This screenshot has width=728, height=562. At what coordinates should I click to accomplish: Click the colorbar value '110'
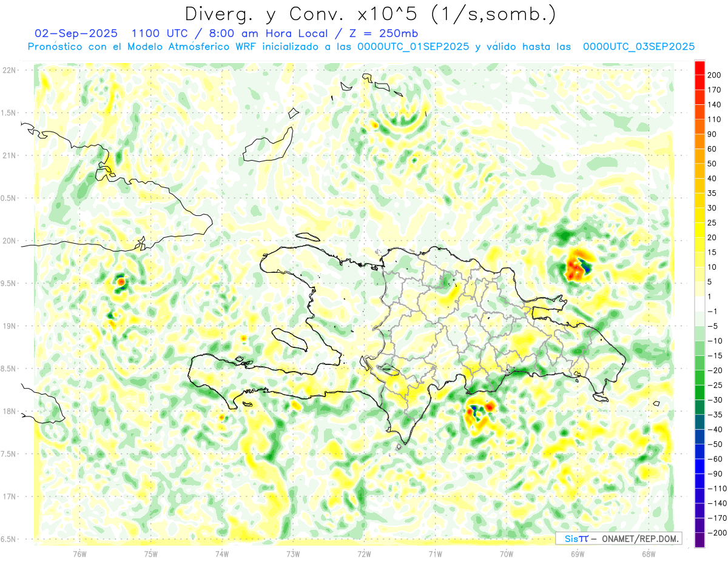coord(715,119)
